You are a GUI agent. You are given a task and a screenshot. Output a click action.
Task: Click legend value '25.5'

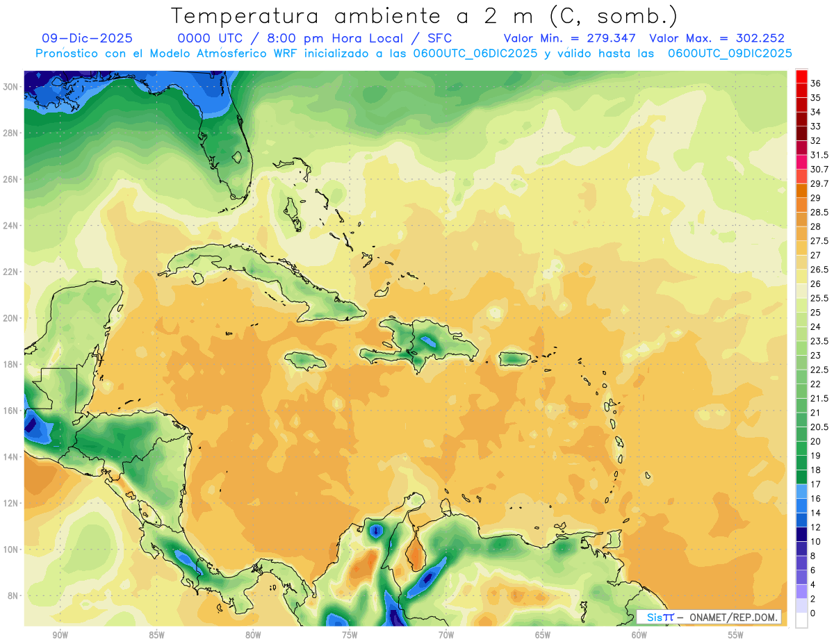[819, 298]
